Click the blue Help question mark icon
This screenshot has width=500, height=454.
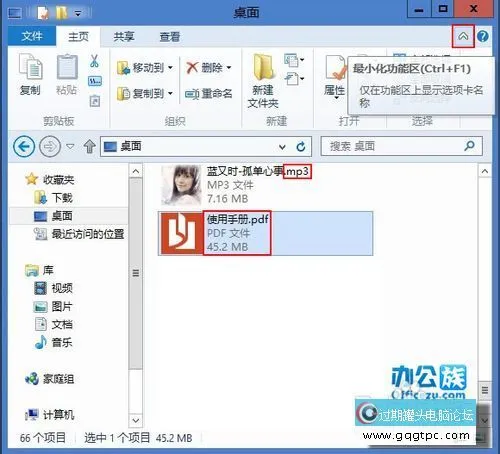[483, 36]
